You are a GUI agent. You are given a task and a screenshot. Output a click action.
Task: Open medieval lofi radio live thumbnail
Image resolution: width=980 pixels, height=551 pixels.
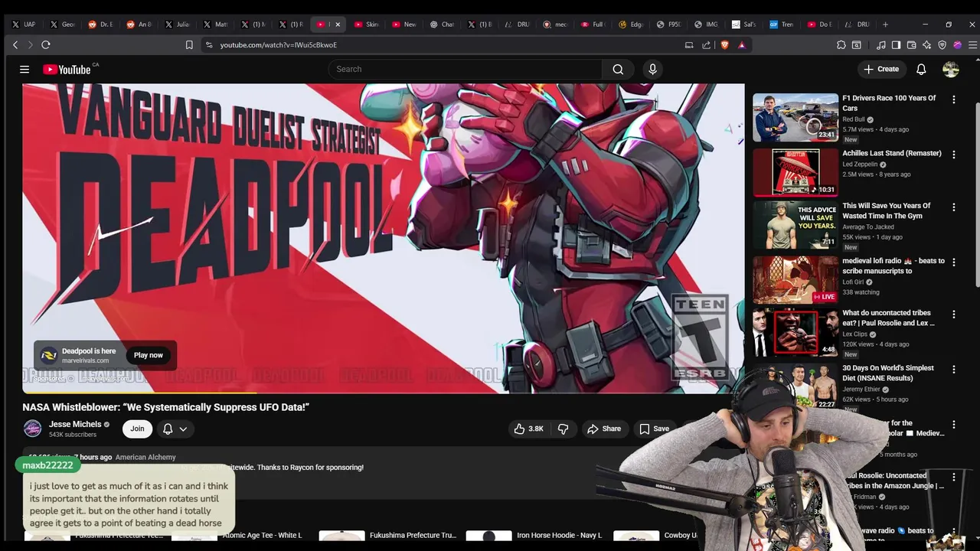795,280
